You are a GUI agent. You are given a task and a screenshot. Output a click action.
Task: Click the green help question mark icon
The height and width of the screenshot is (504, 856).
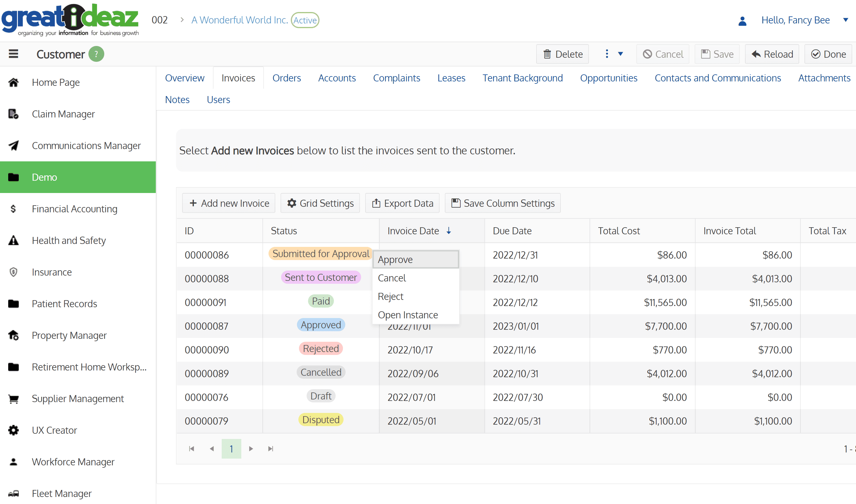[96, 54]
